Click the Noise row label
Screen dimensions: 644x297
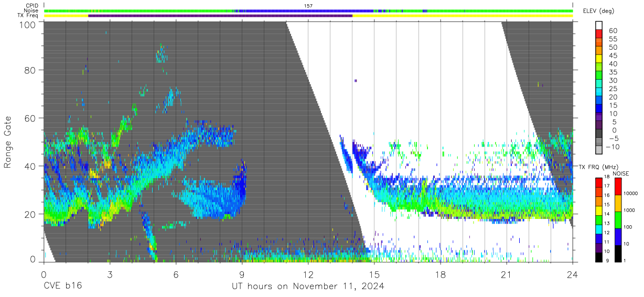pos(31,10)
